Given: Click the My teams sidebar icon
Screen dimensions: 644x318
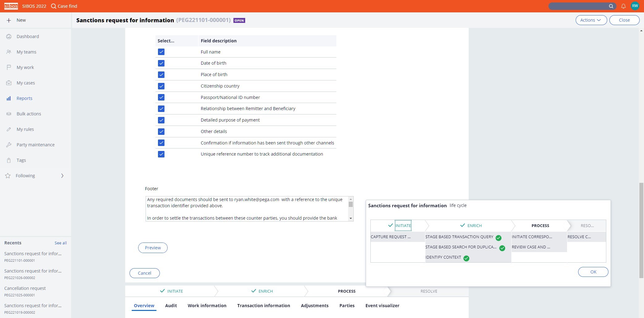Looking at the screenshot, I should pos(9,52).
